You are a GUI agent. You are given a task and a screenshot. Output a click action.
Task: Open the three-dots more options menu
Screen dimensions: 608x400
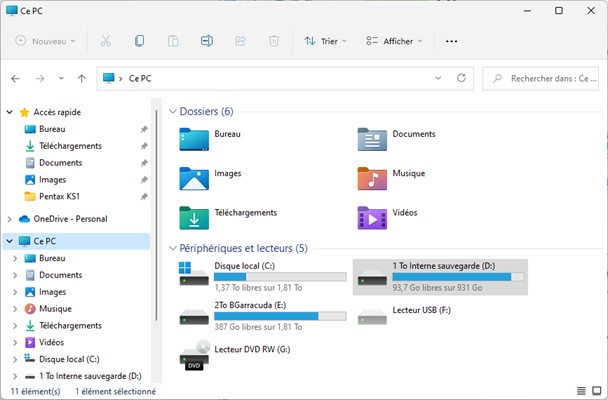[451, 41]
